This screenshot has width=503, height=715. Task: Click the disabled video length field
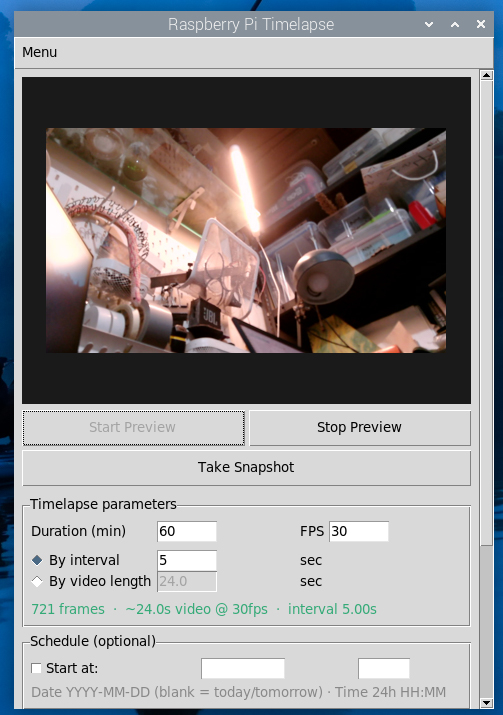pos(187,581)
